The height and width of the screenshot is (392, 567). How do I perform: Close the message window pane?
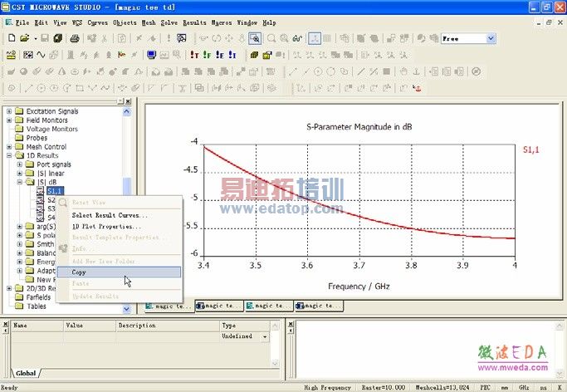point(291,325)
